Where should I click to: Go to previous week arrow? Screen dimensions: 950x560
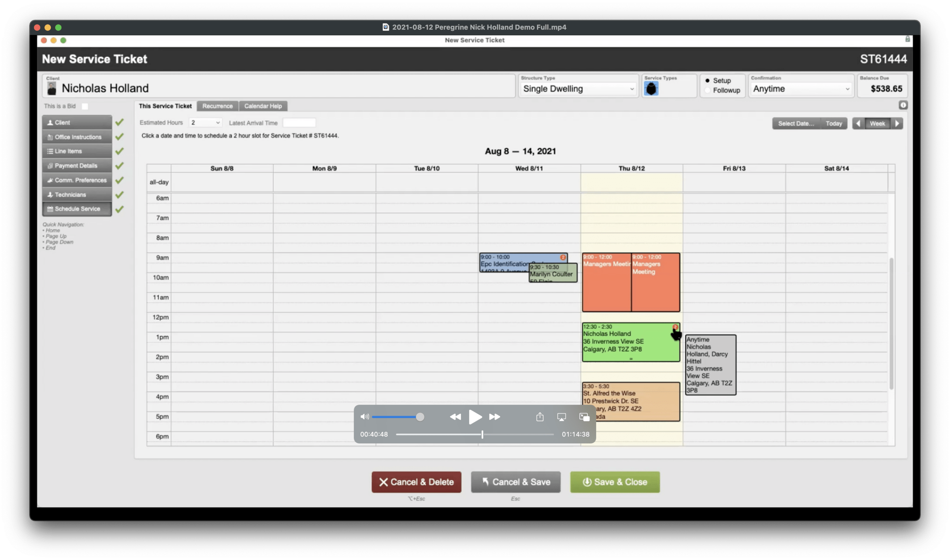click(x=858, y=123)
